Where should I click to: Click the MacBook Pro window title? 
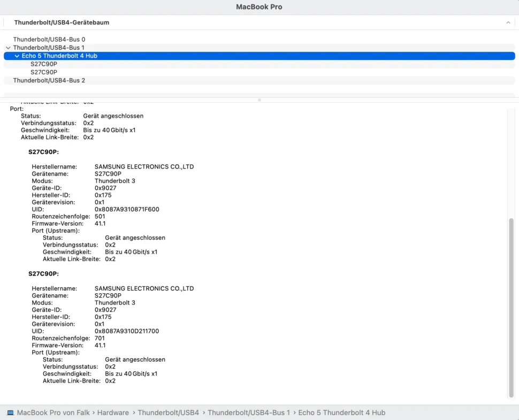coord(259,7)
